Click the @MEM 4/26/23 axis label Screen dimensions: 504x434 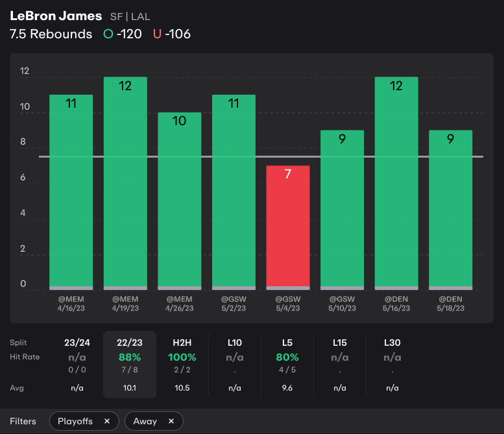(180, 304)
